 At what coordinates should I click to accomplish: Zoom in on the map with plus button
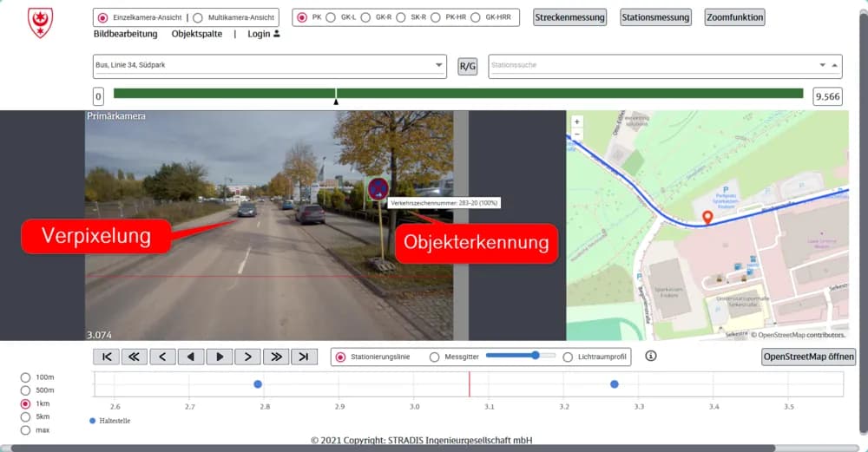pos(577,121)
